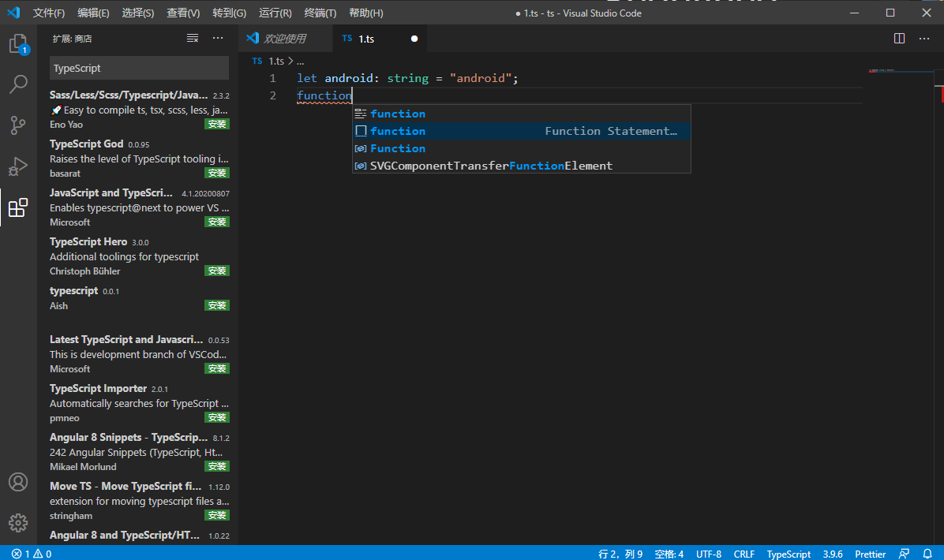944x560 pixels.
Task: Select the first 'function' keyword suggestion
Action: (x=522, y=114)
